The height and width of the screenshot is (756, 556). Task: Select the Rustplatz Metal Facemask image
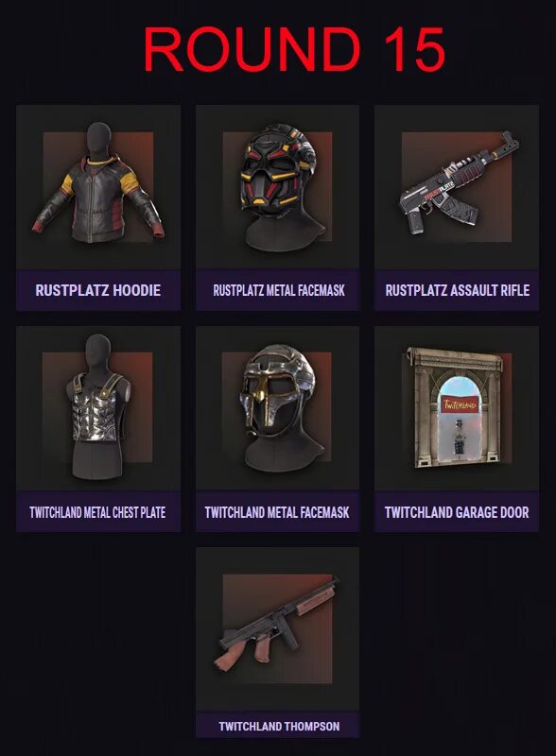276,186
